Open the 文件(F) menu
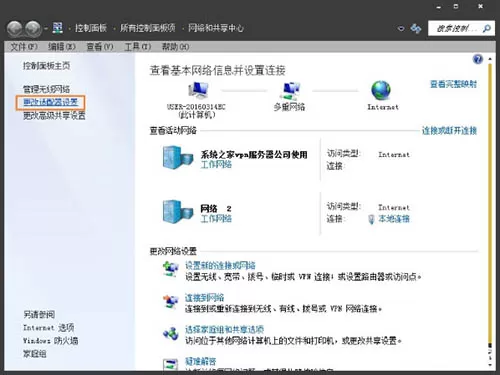This screenshot has height=375, width=500. 23,47
